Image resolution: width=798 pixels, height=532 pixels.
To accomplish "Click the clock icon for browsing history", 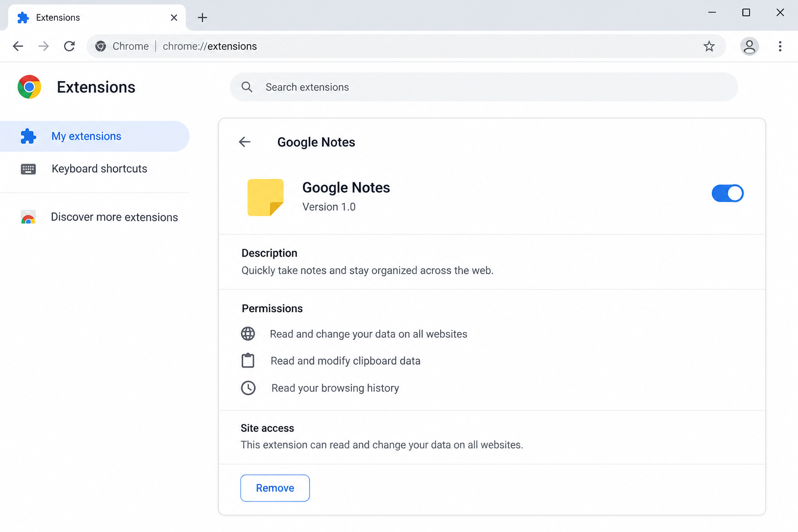I will [248, 388].
